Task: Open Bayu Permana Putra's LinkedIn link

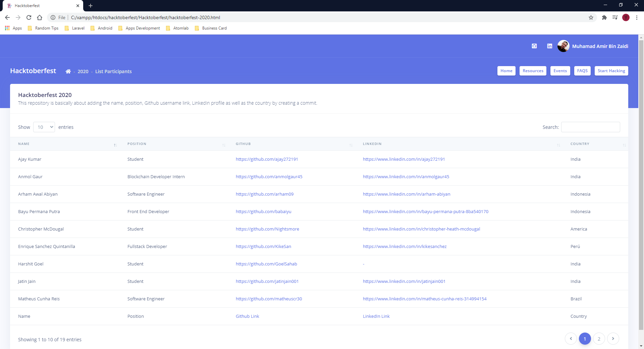Action: pos(426,212)
